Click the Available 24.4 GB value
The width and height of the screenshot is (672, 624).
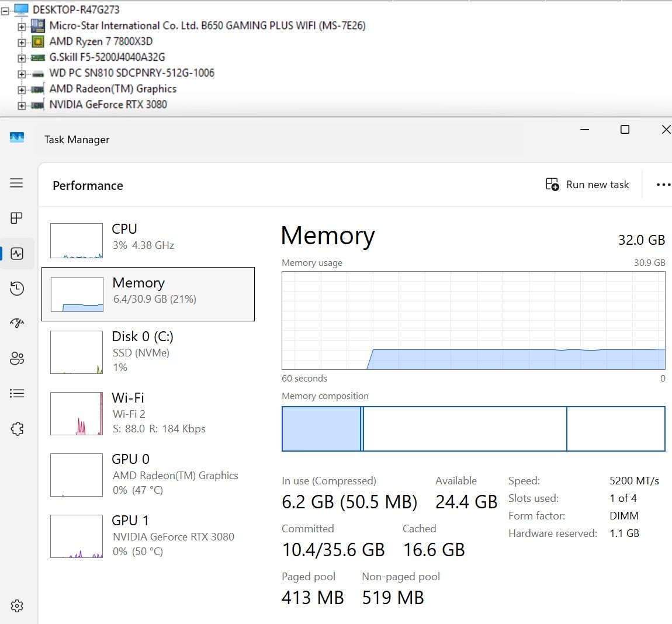466,501
